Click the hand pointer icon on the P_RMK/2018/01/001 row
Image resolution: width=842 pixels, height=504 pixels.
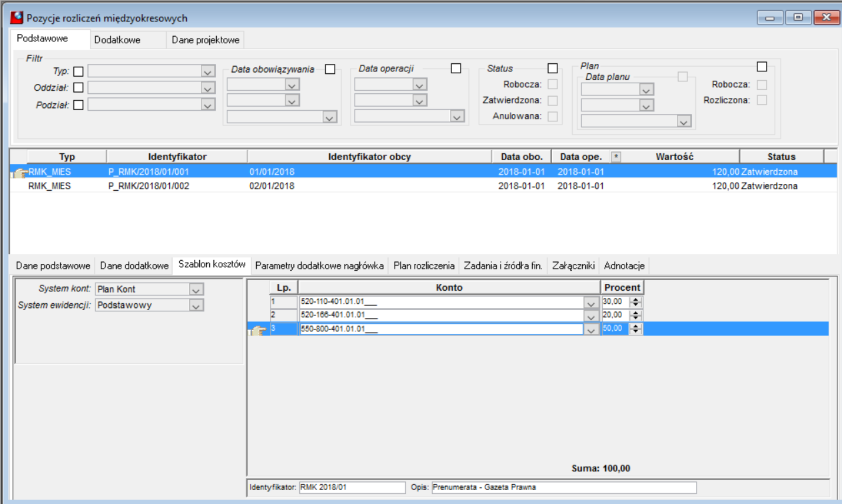pos(19,173)
